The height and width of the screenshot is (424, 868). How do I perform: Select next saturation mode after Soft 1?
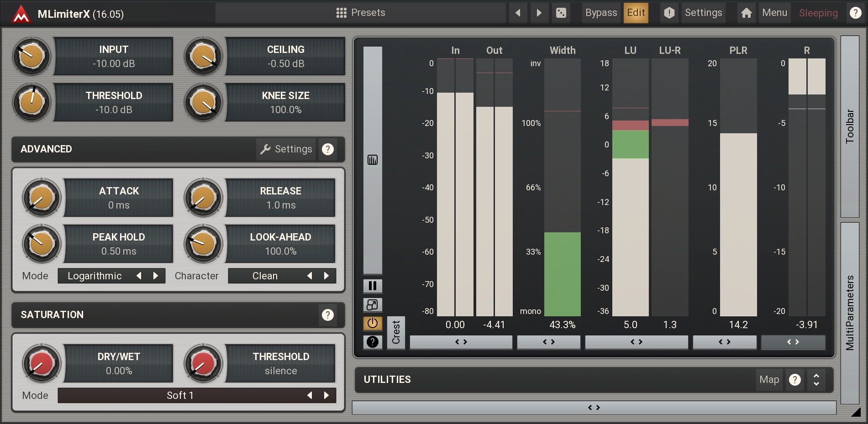point(326,395)
